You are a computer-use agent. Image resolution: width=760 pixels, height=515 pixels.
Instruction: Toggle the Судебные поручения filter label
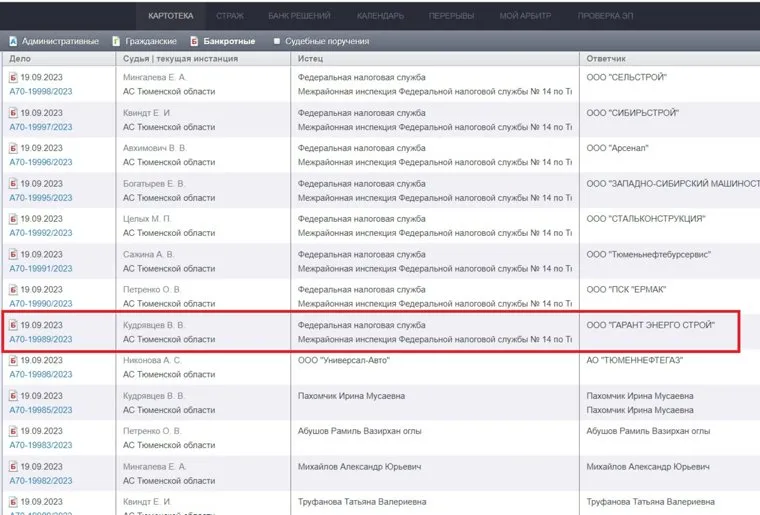(x=327, y=41)
